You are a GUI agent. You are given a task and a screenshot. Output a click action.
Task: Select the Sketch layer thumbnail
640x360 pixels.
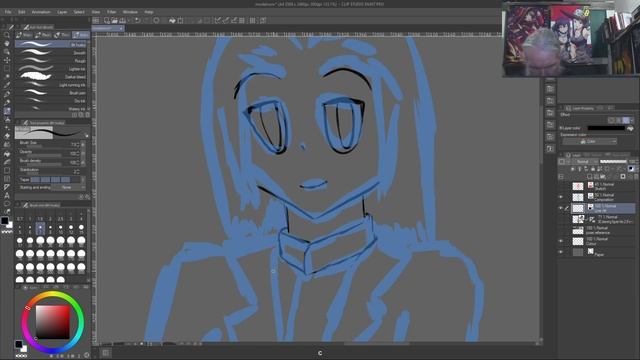(578, 186)
